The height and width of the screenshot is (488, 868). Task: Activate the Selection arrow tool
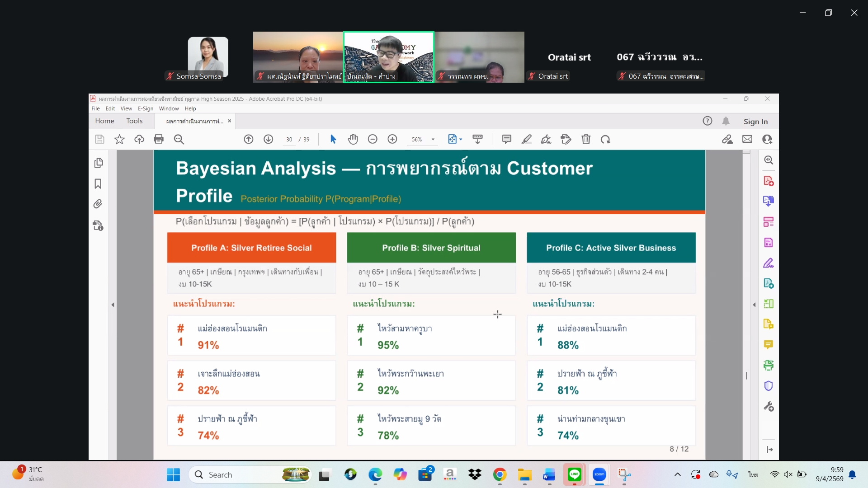333,139
